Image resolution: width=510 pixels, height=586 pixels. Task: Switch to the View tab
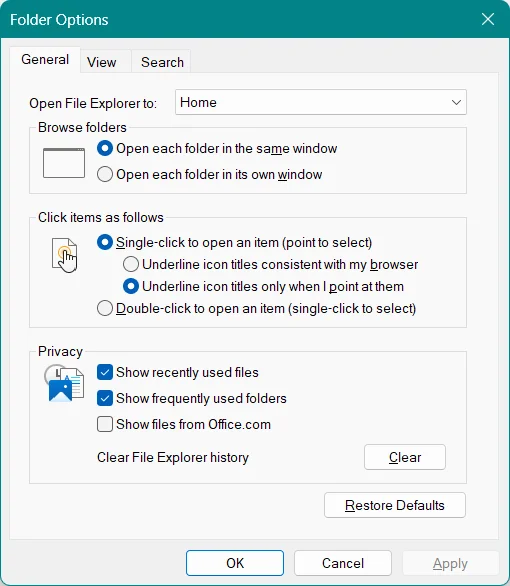click(102, 62)
